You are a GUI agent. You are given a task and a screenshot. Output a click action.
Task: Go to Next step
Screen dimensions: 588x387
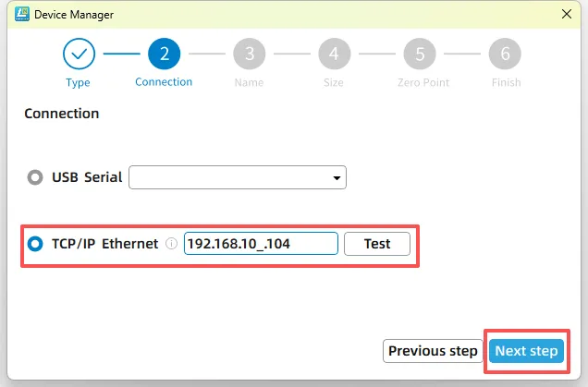(526, 351)
